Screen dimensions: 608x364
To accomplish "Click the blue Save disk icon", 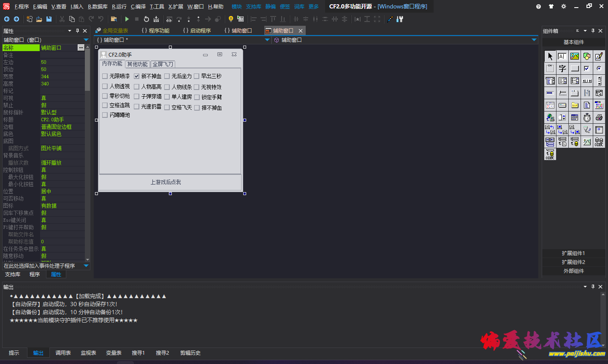I will [x=49, y=19].
